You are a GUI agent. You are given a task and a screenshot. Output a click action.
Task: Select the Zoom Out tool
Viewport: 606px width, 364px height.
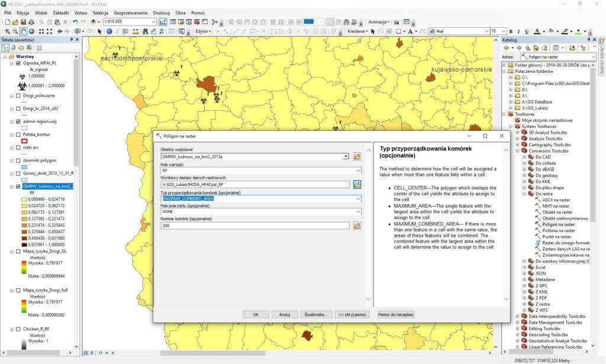[15, 31]
